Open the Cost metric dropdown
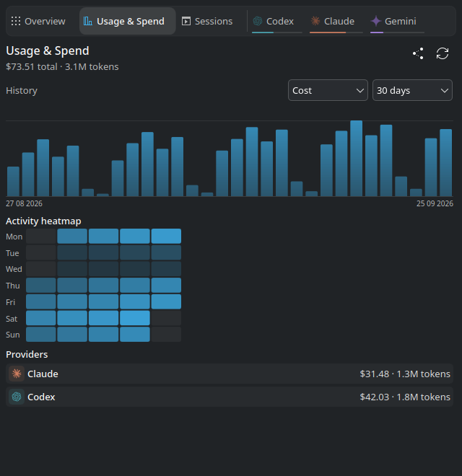The height and width of the screenshot is (476, 462). [328, 90]
